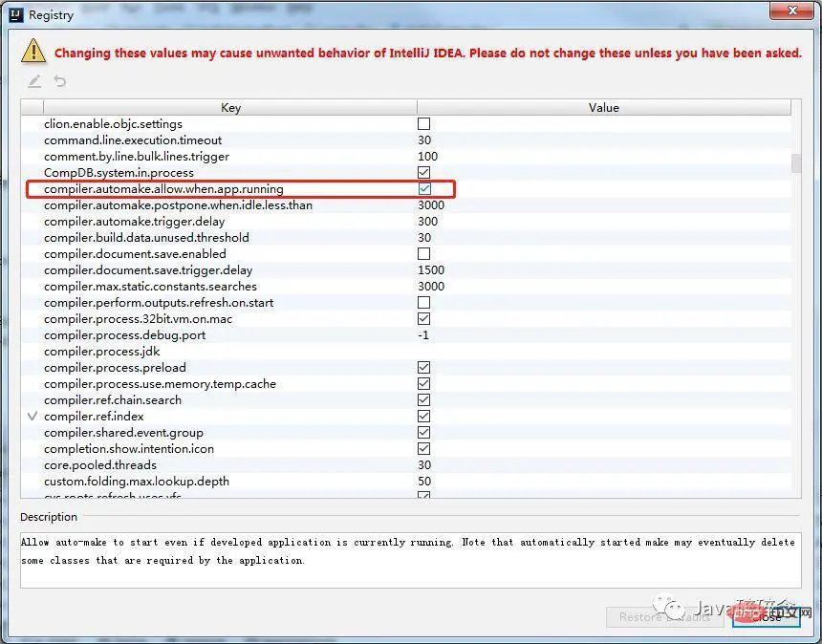Click the edit pencil icon in toolbar
Viewport: 822px width, 644px height.
click(34, 81)
